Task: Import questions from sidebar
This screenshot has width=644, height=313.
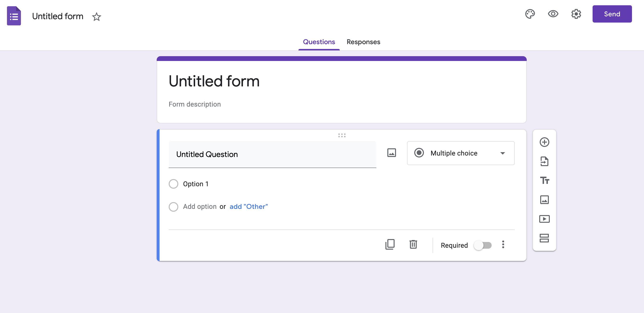Action: click(x=544, y=161)
